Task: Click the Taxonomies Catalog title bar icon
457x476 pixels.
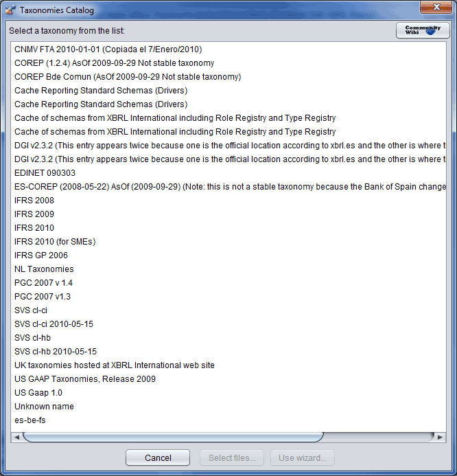Action: [x=10, y=10]
